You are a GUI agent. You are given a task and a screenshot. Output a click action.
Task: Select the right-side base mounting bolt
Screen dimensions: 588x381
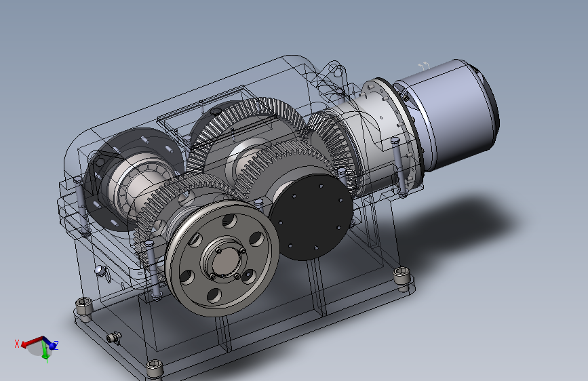402,278
